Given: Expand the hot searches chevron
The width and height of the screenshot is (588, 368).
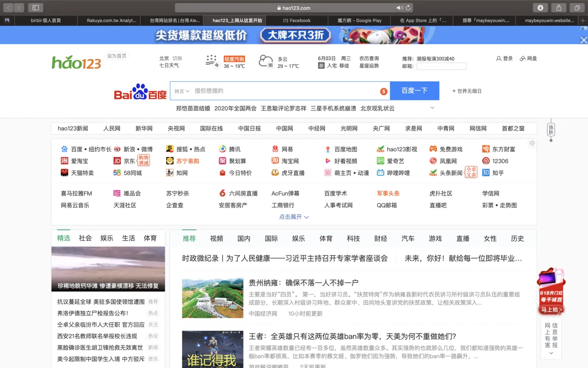Looking at the screenshot, I should pos(432,108).
